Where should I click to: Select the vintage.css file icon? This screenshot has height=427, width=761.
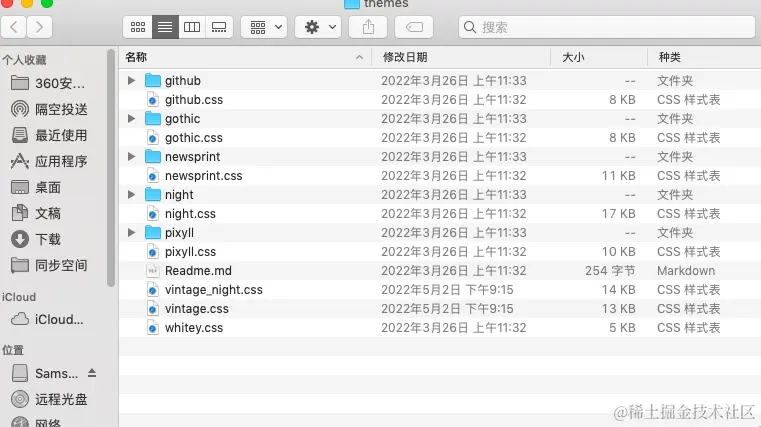(153, 309)
